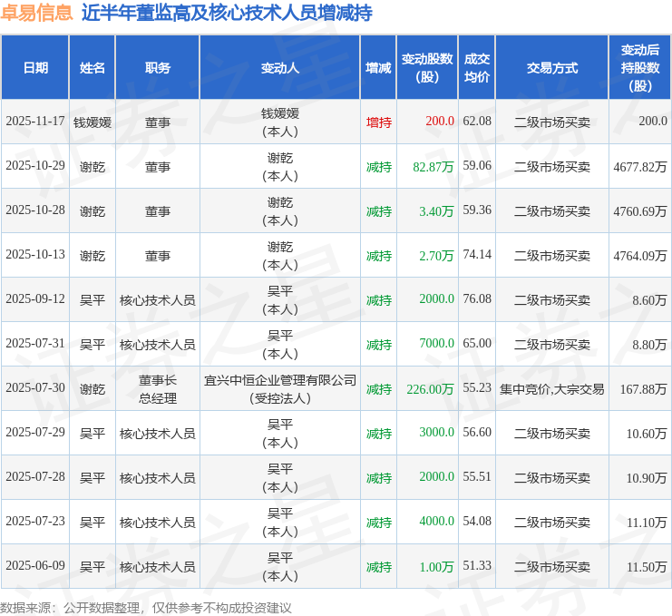672x616 pixels.
Task: Click the 226.00万 share change value
Action: coord(435,389)
